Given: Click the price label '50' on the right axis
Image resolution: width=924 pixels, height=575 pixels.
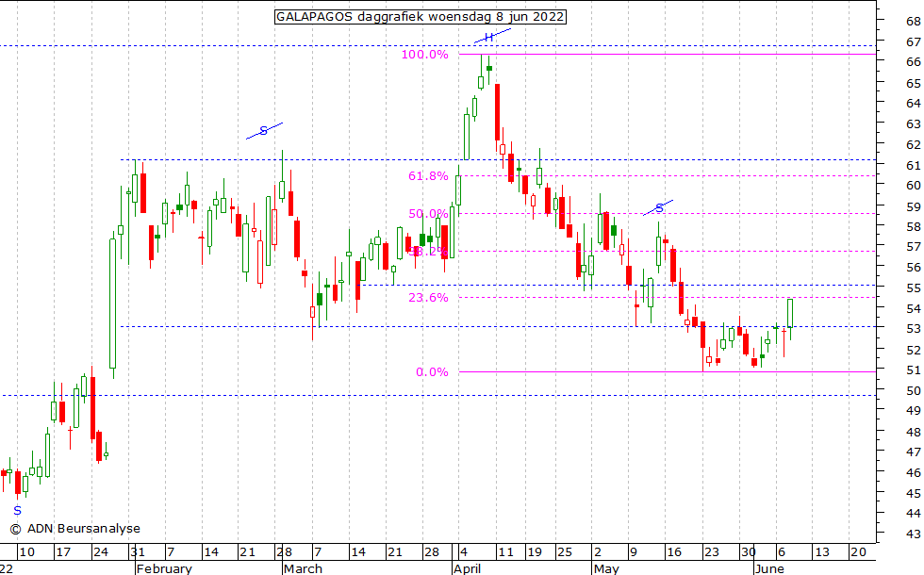Looking at the screenshot, I should 914,390.
